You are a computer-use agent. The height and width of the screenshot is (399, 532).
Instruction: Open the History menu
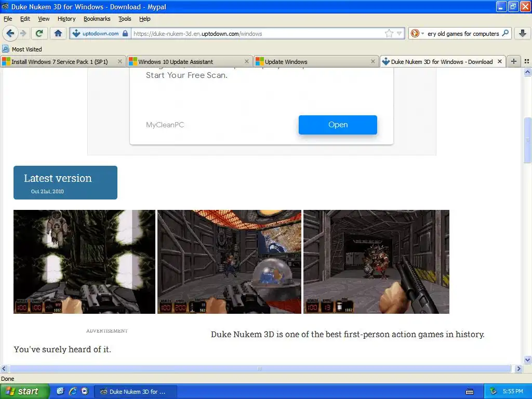[66, 19]
